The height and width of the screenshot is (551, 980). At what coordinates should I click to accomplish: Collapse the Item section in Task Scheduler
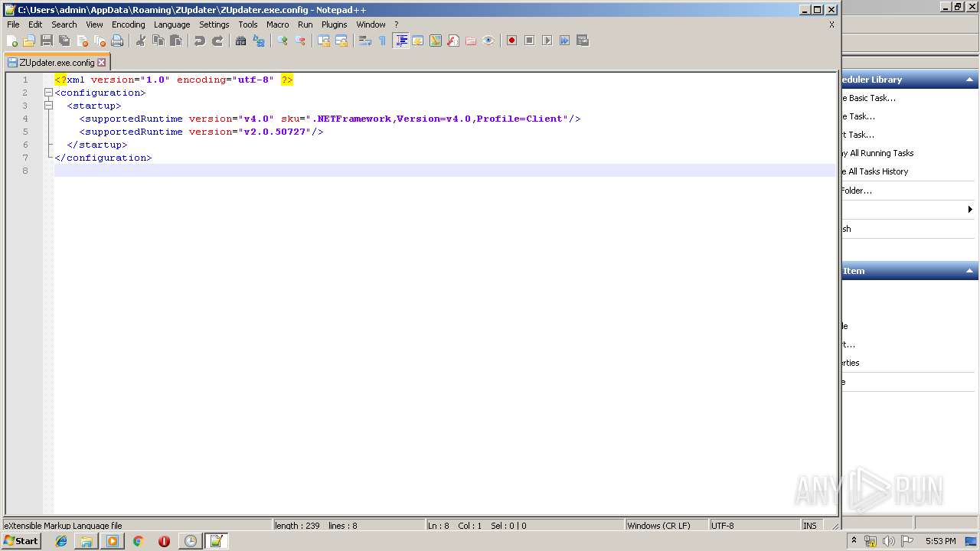pos(970,271)
